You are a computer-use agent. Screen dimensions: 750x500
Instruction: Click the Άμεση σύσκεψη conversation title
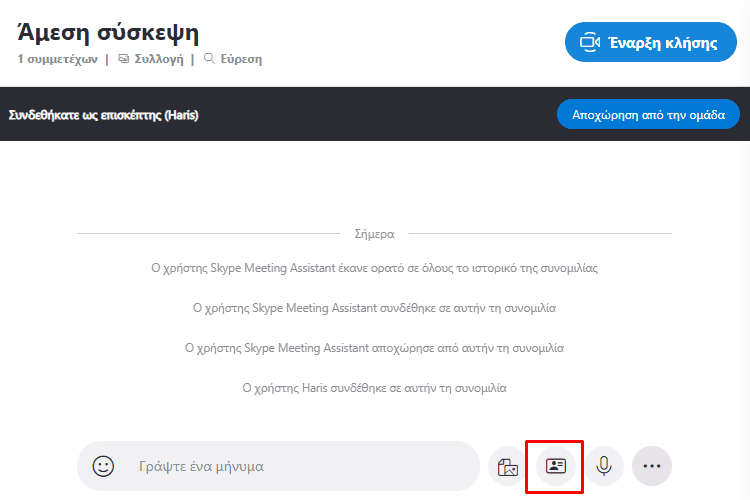pyautogui.click(x=108, y=33)
